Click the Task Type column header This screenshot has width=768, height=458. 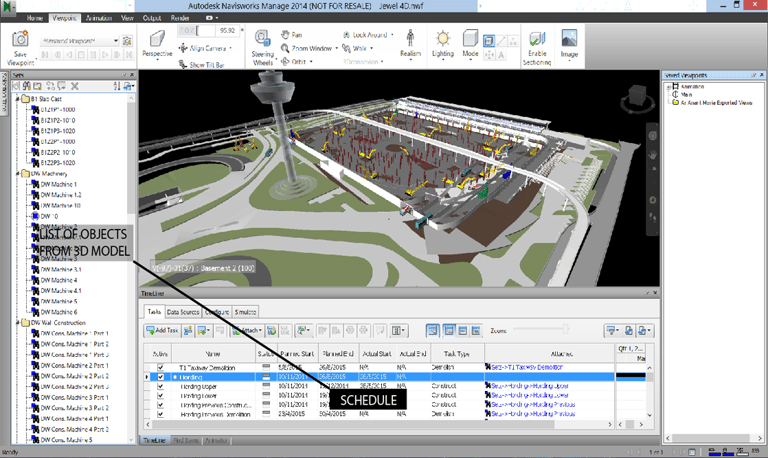tap(456, 354)
